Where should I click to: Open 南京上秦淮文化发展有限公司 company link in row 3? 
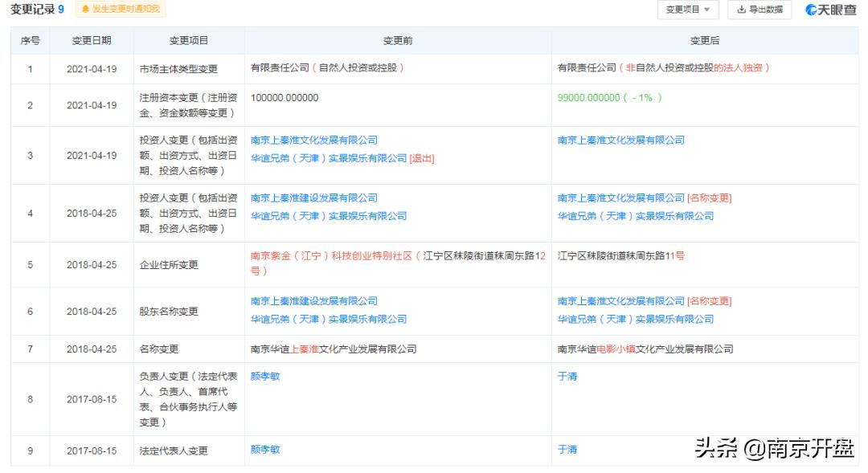point(316,140)
